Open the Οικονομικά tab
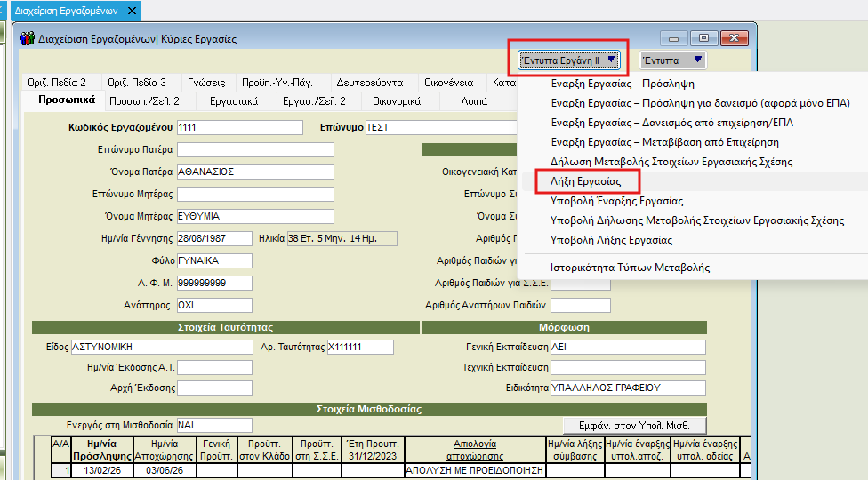Image resolution: width=868 pixels, height=480 pixels. (396, 101)
